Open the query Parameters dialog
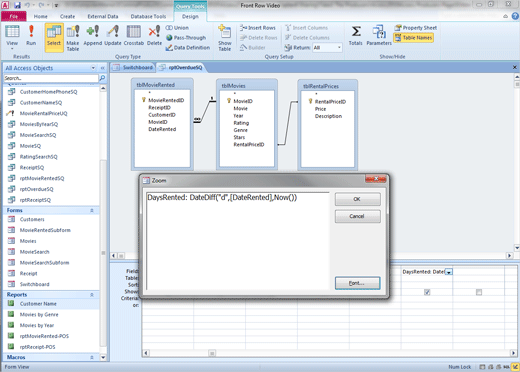 [x=379, y=35]
